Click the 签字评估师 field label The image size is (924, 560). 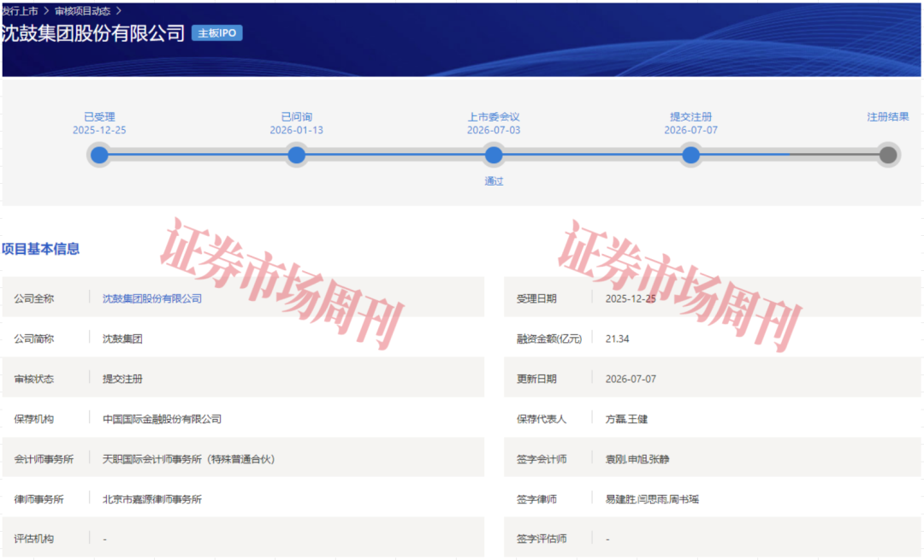542,539
